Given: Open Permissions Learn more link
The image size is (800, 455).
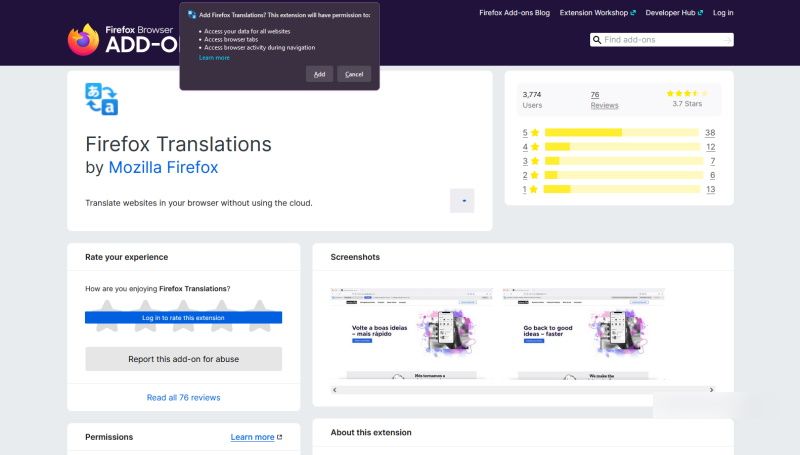Looking at the screenshot, I should point(256,437).
